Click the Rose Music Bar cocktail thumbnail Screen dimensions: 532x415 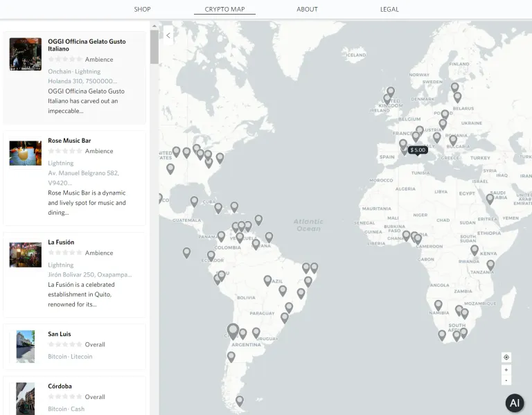pos(26,153)
